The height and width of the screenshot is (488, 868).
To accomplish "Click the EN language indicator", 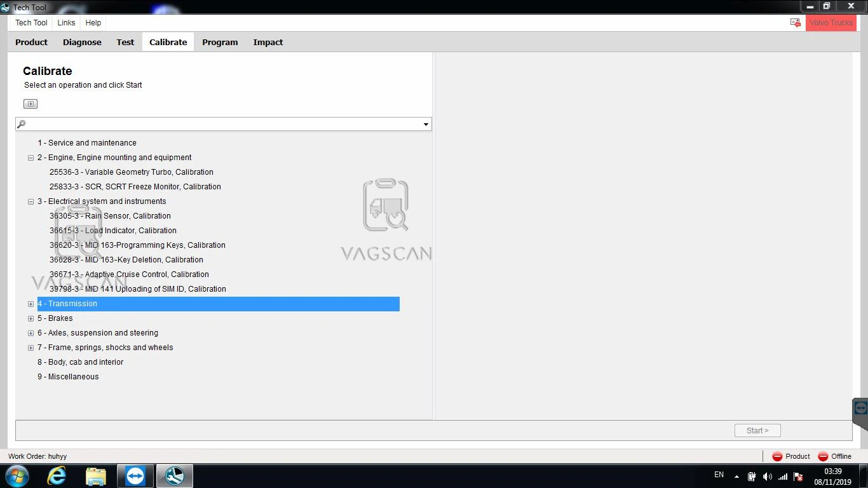I will (719, 475).
